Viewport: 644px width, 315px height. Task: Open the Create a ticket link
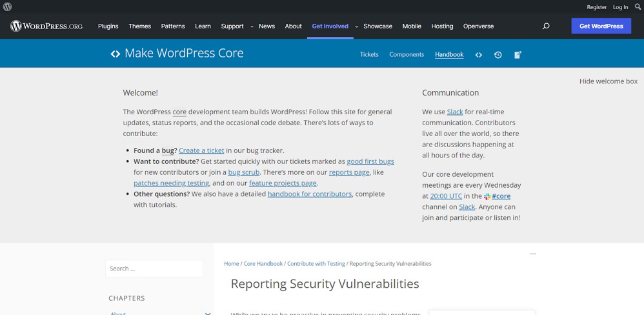pos(201,150)
